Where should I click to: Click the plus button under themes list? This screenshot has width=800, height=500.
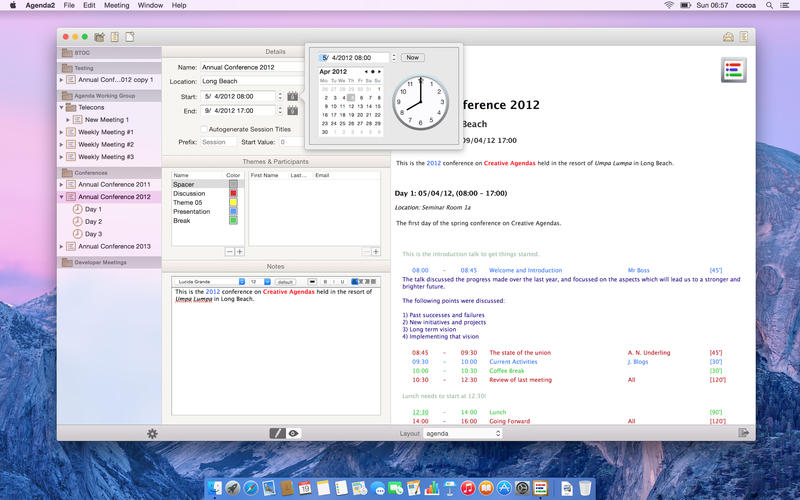coord(239,252)
